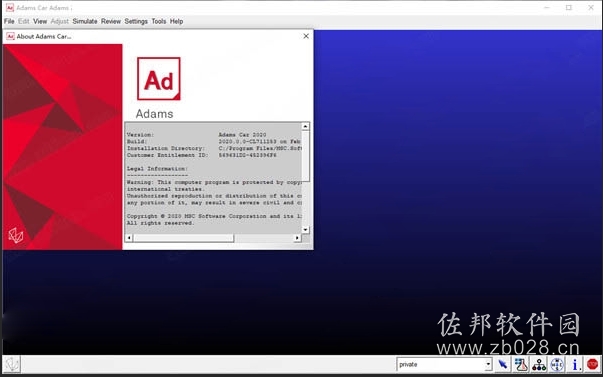Screen dimensions: 603x377
Task: Click the Copyright 2020 MSC Software line
Action: tap(214, 216)
